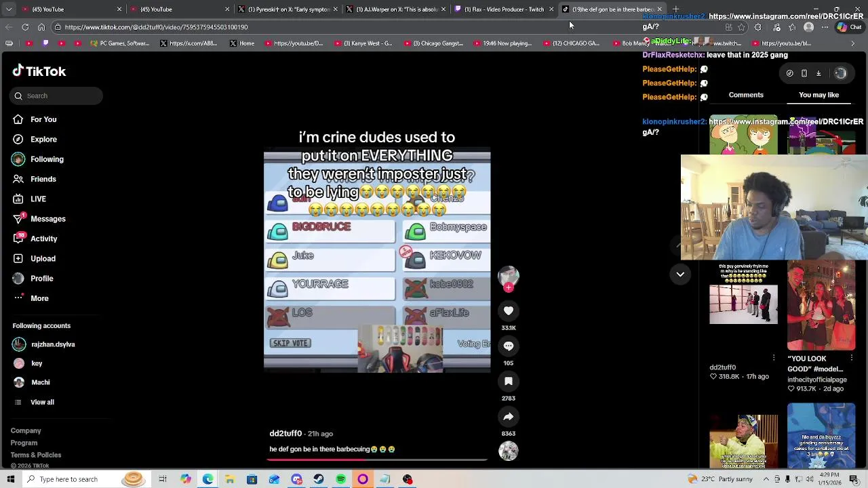
Task: Open Activity notifications in the sidebar
Action: click(35, 239)
